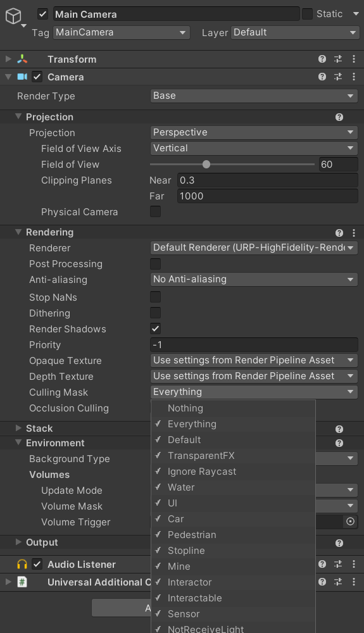
Task: Open Audio Listener preset selector
Action: [x=338, y=564]
